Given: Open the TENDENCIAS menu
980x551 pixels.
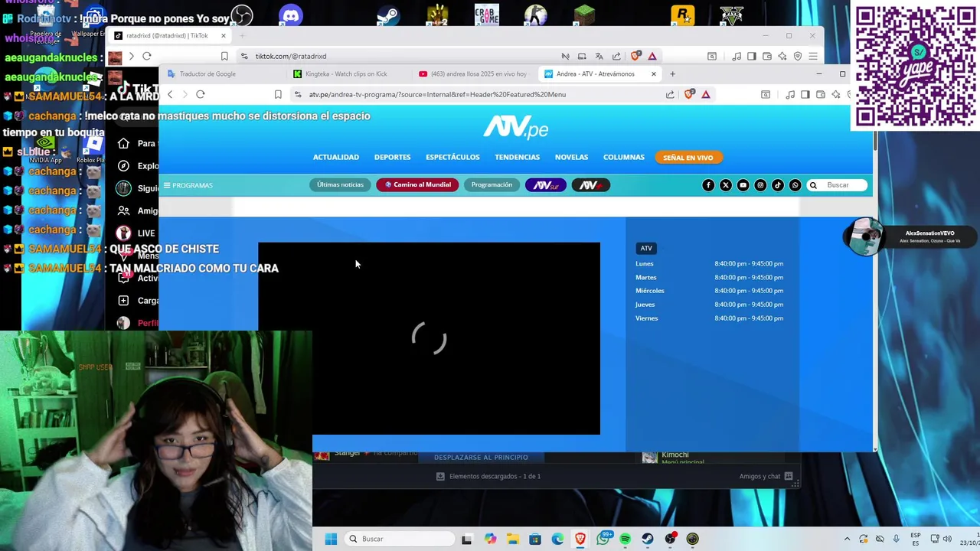Looking at the screenshot, I should 518,157.
